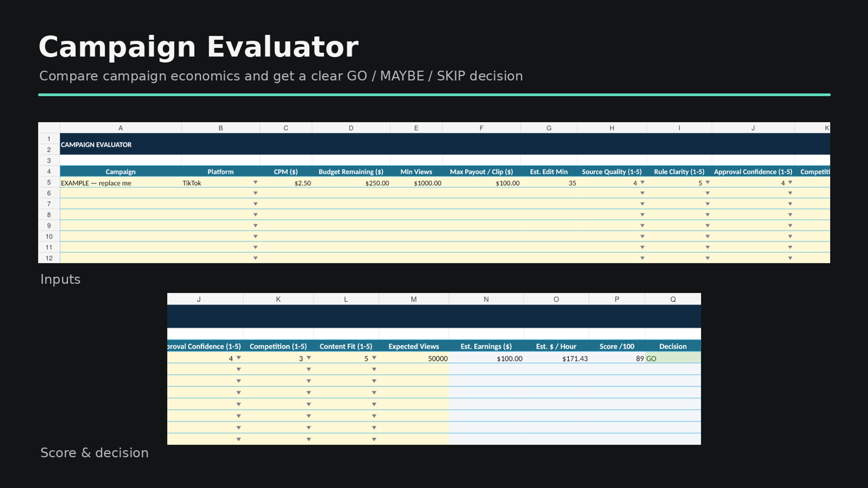868x488 pixels.
Task: Click the 'CAMPAIGN EVALUATOR' title cell
Action: tap(445, 144)
